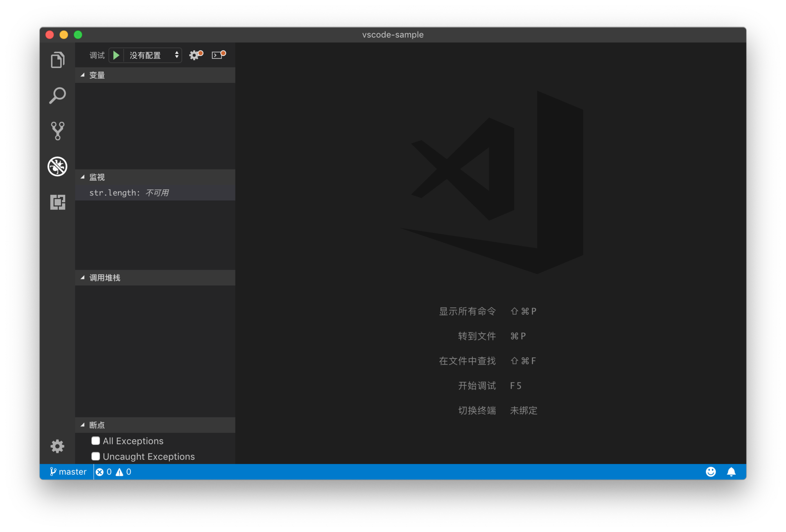This screenshot has height=532, width=786.
Task: Open the Explorer files view
Action: coord(57,60)
